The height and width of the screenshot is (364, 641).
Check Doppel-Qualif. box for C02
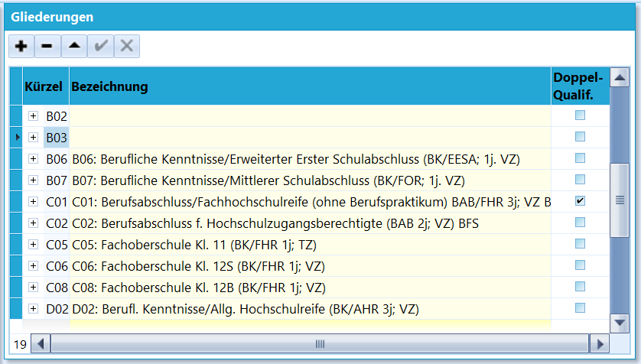[x=580, y=223]
